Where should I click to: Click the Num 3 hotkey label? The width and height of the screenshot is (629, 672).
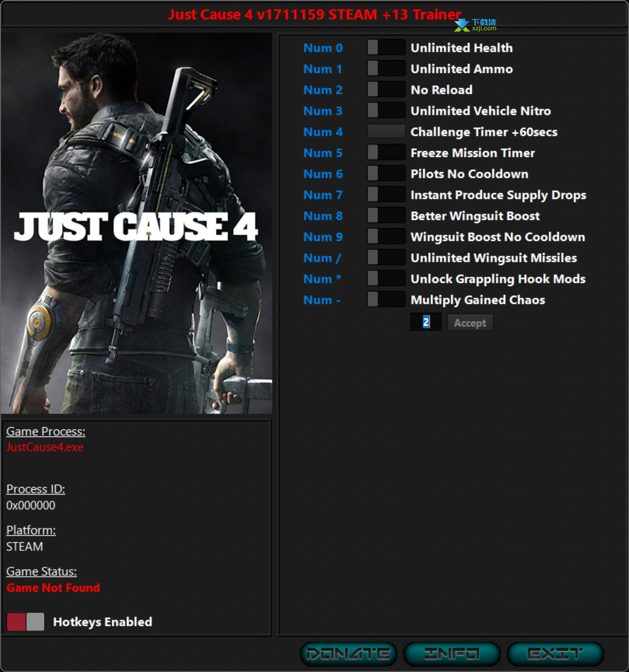[323, 111]
